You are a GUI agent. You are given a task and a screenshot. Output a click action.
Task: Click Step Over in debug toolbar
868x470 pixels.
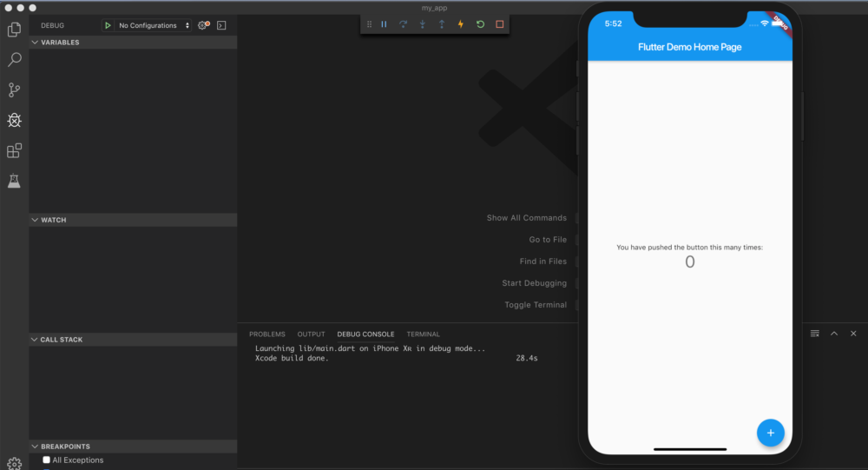(403, 24)
